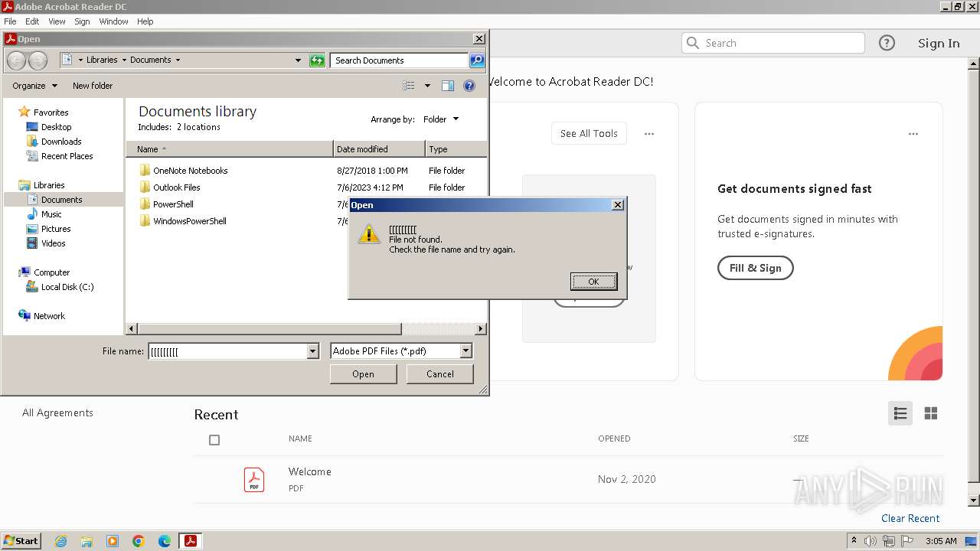Open the Organize dropdown

(34, 86)
